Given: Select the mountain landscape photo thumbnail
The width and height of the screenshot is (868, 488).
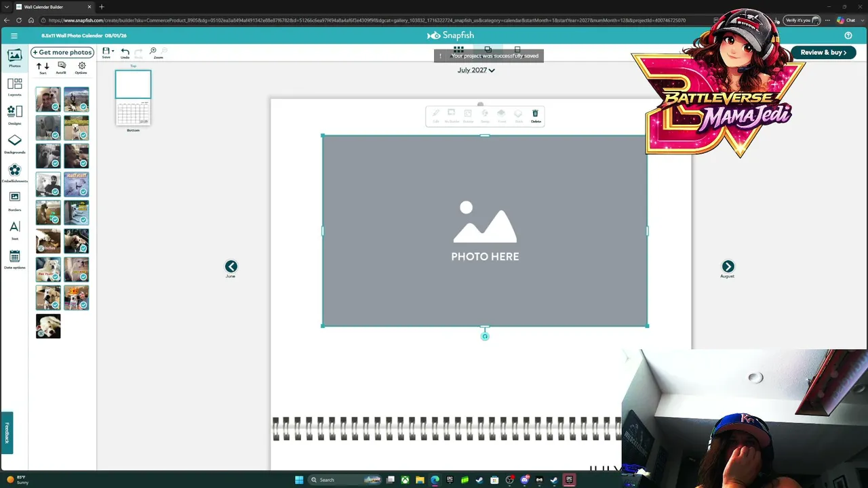Looking at the screenshot, I should pos(76,99).
